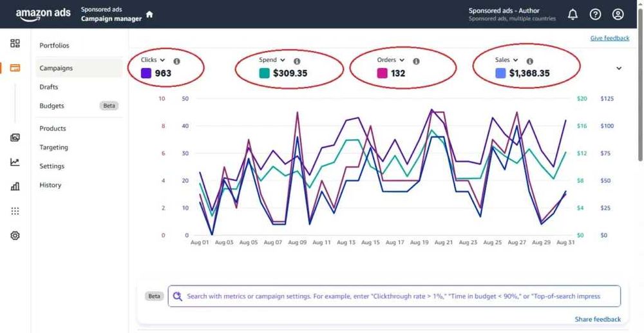This screenshot has width=644, height=333.
Task: Collapse the chart with the right chevron
Action: (x=619, y=68)
